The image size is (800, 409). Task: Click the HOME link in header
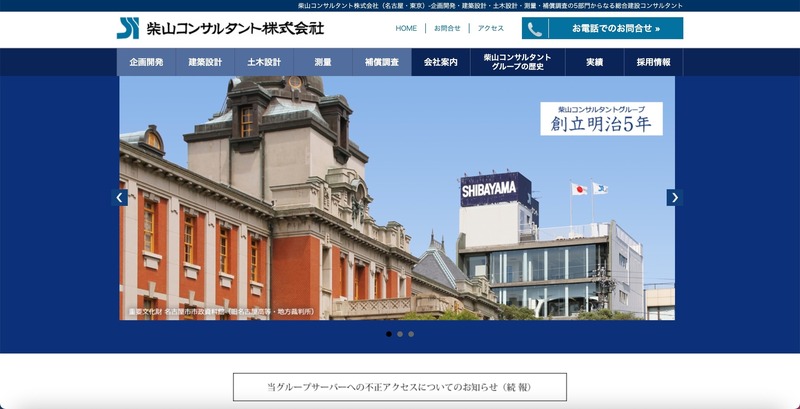(x=406, y=28)
